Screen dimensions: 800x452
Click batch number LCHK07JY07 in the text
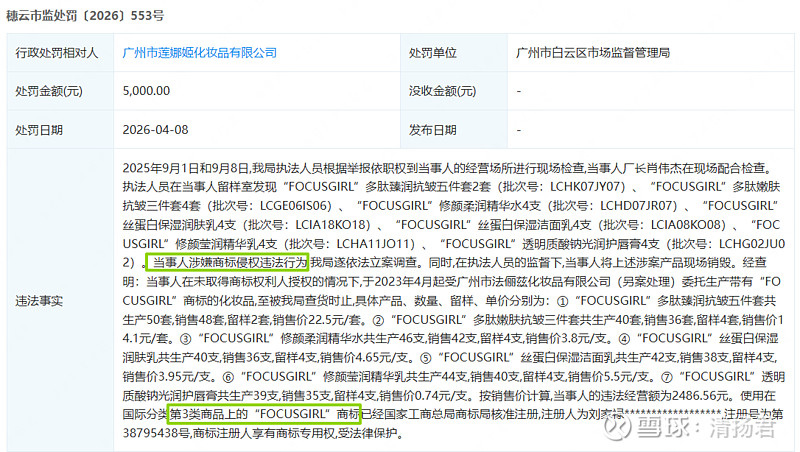pyautogui.click(x=587, y=187)
